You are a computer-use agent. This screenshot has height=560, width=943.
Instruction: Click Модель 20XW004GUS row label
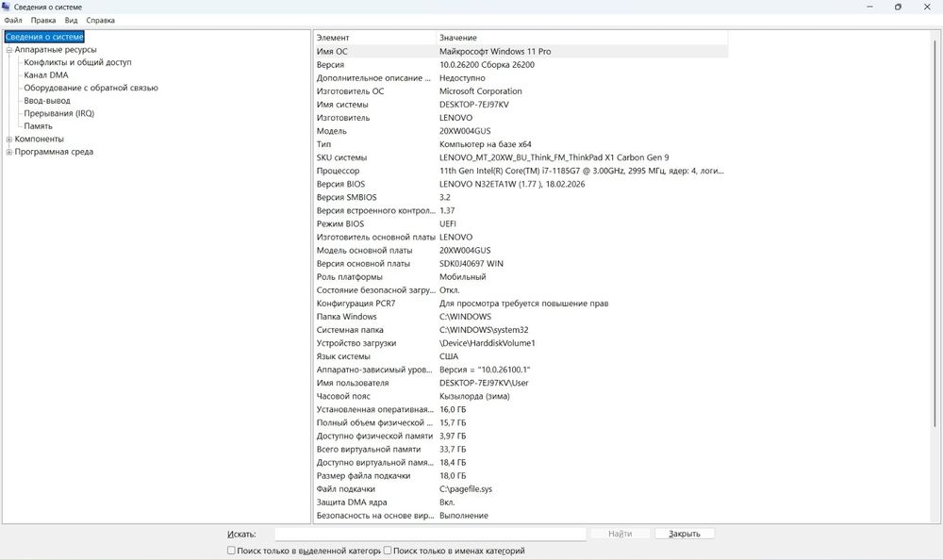click(x=331, y=131)
